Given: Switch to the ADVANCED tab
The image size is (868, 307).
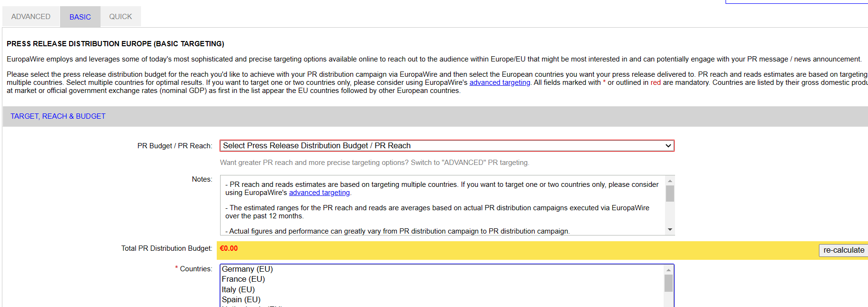Looking at the screenshot, I should [x=31, y=17].
